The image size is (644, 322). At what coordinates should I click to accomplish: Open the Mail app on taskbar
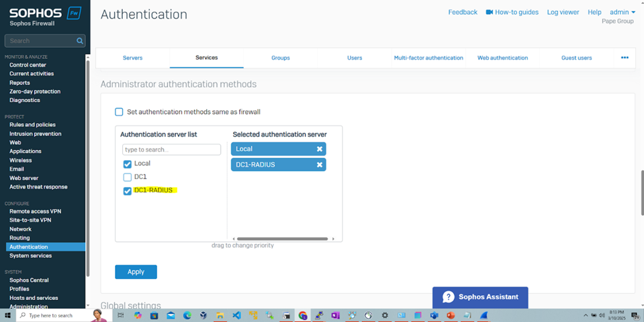click(x=171, y=315)
